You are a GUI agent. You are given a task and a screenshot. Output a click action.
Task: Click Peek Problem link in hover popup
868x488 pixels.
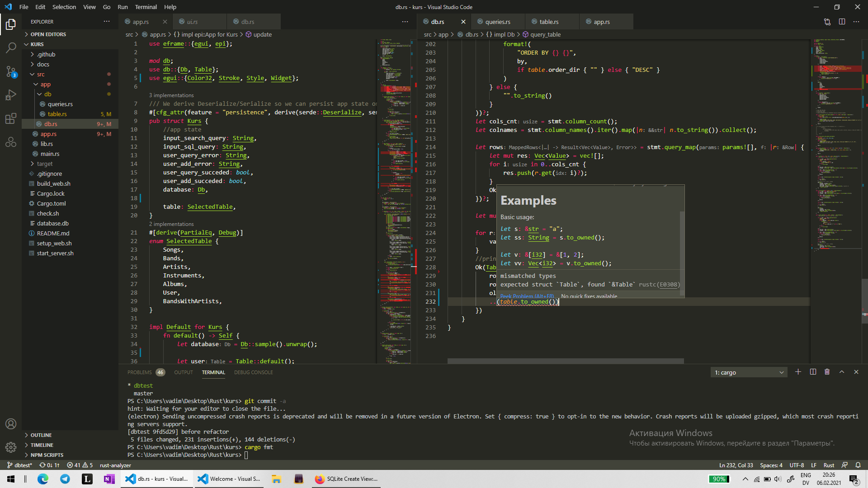pos(527,296)
